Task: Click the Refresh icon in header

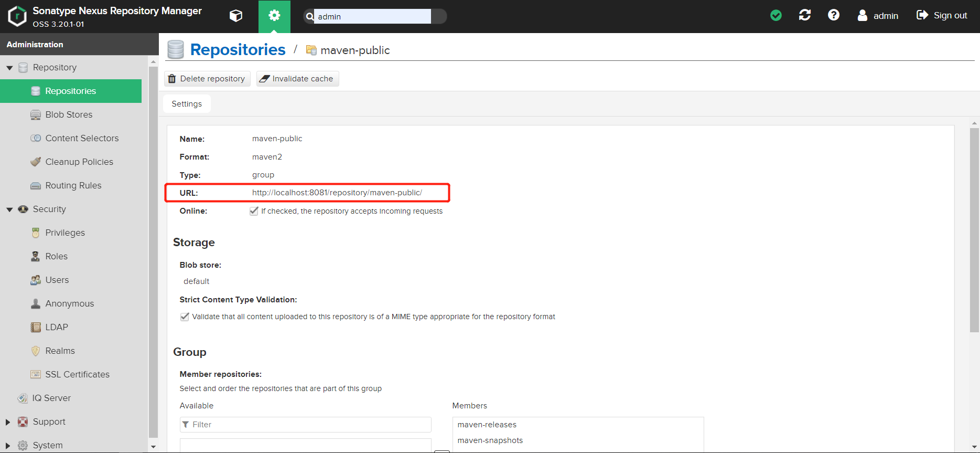Action: click(x=805, y=15)
